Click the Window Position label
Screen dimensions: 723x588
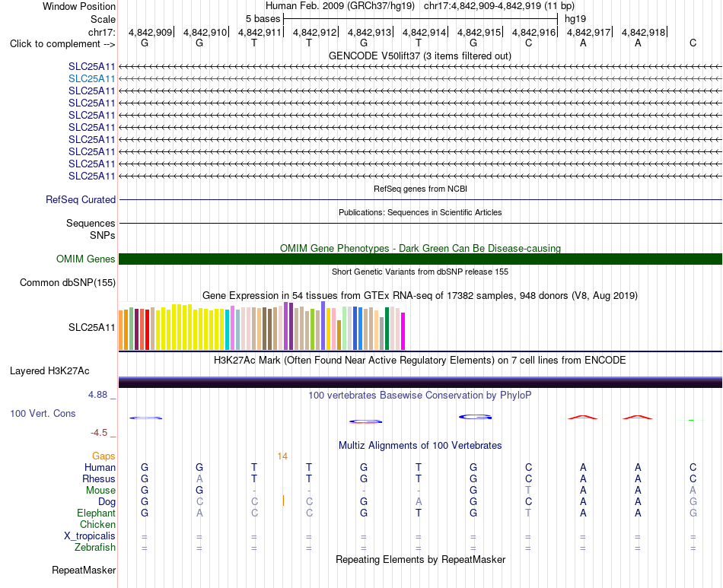79,6
